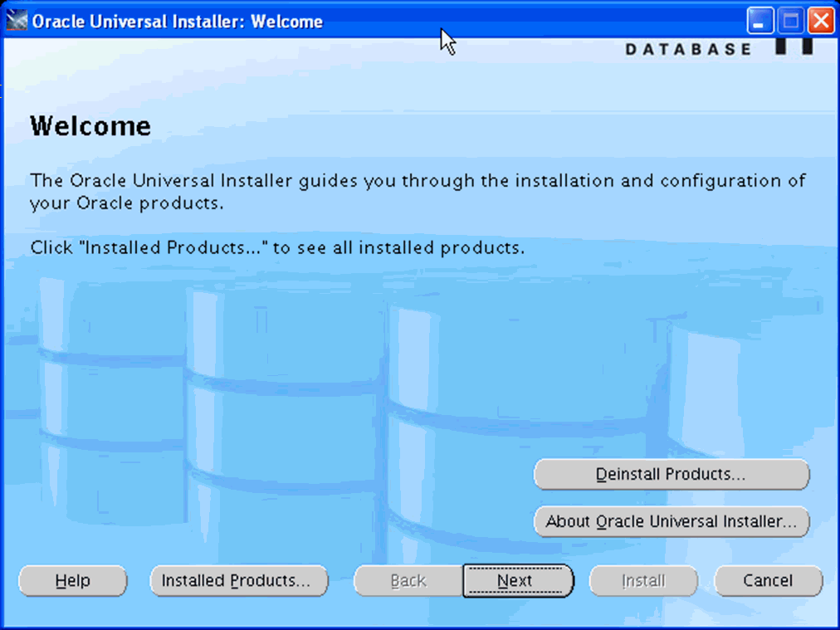Open Installed Products list
The width and height of the screenshot is (840, 630).
pos(239,581)
